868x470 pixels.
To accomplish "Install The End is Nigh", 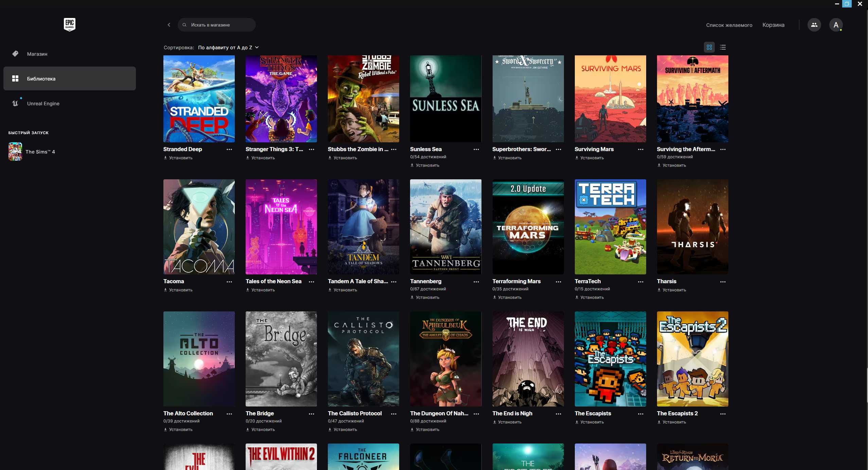I will [507, 422].
